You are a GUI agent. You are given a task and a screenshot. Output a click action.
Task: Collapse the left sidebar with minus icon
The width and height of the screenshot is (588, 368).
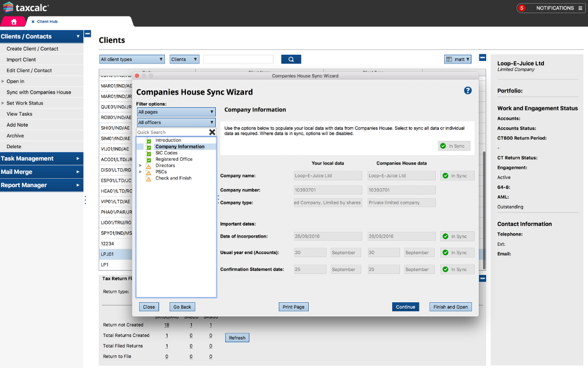pos(88,33)
